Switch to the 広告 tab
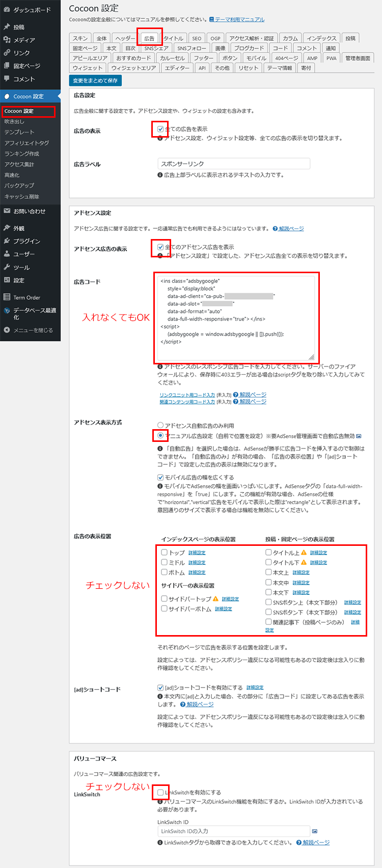The image size is (382, 868). click(x=149, y=38)
